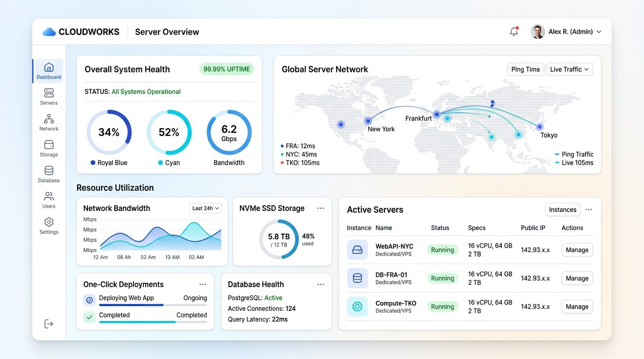Open the Last 24h time range dropdown
The height and width of the screenshot is (359, 644).
tap(205, 208)
